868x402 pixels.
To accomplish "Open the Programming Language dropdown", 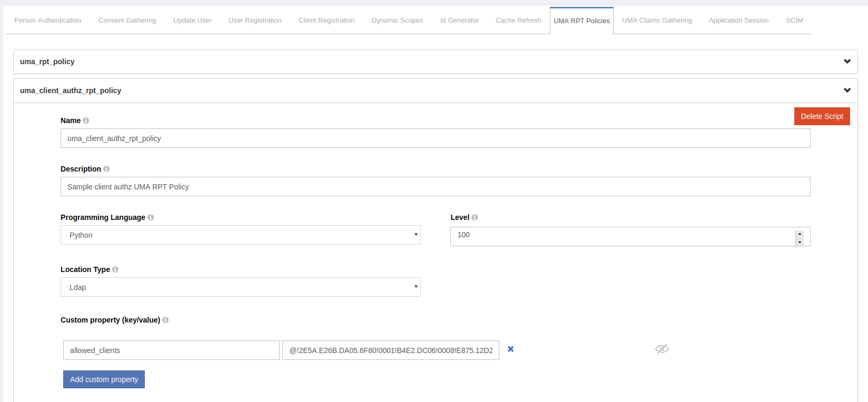I will [x=240, y=235].
